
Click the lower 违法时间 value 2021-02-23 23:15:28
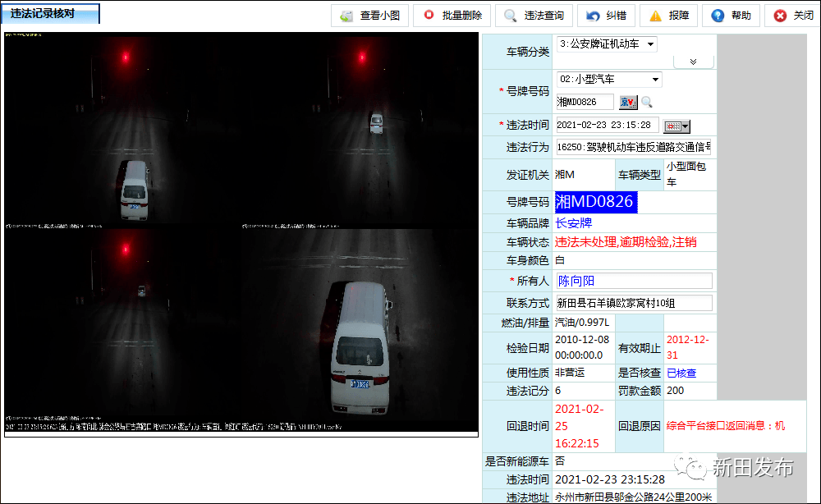pyautogui.click(x=610, y=479)
